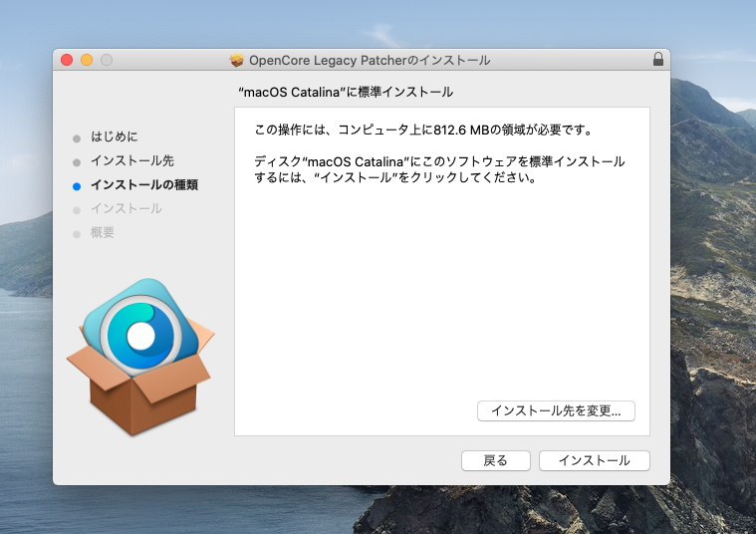Viewport: 756px width, 534px height.
Task: Minimize the installer with the yellow button
Action: (x=87, y=60)
